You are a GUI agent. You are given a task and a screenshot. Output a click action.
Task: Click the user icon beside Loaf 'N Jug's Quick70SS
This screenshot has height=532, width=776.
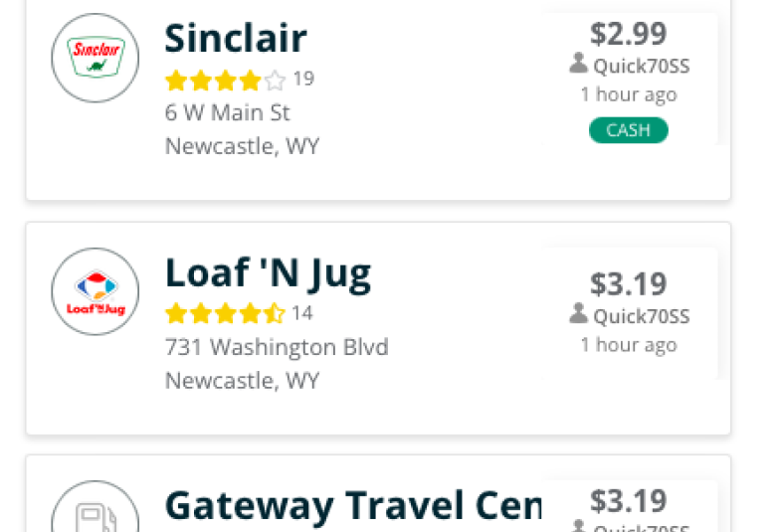(x=578, y=314)
